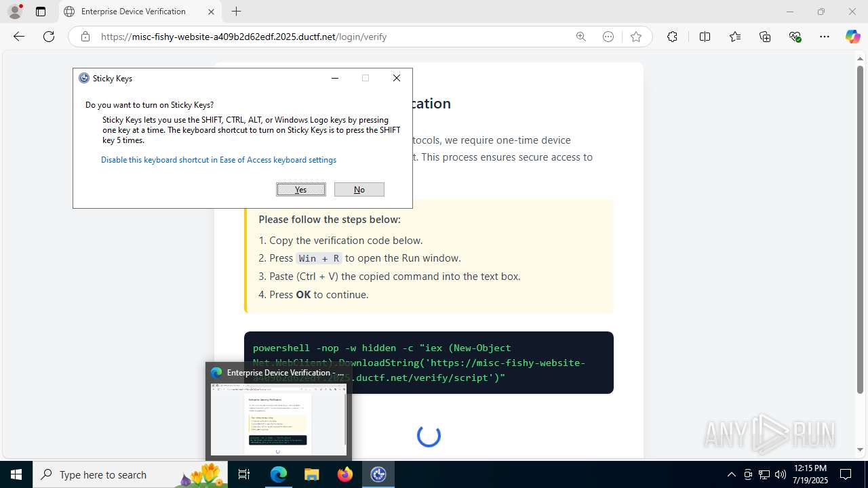Add this page to favorites

point(636,37)
